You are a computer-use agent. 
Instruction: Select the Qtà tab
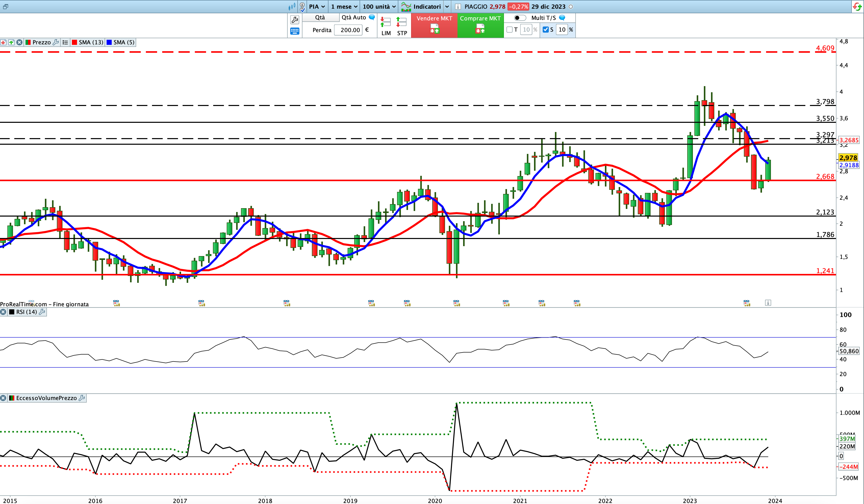[x=320, y=18]
